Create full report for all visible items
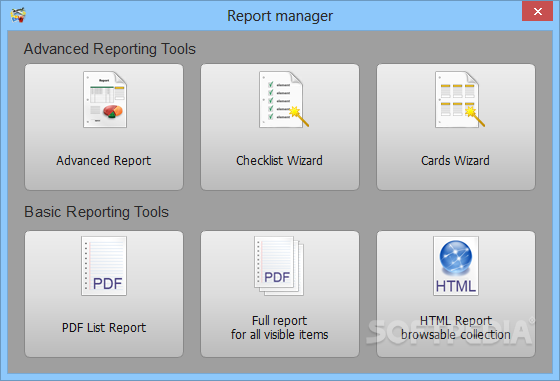 (280, 294)
